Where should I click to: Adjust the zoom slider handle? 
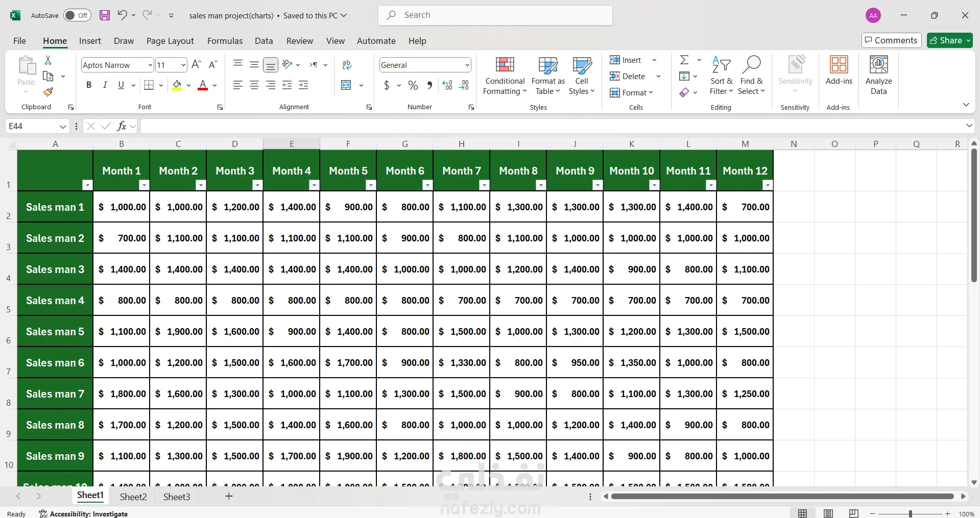pos(910,513)
